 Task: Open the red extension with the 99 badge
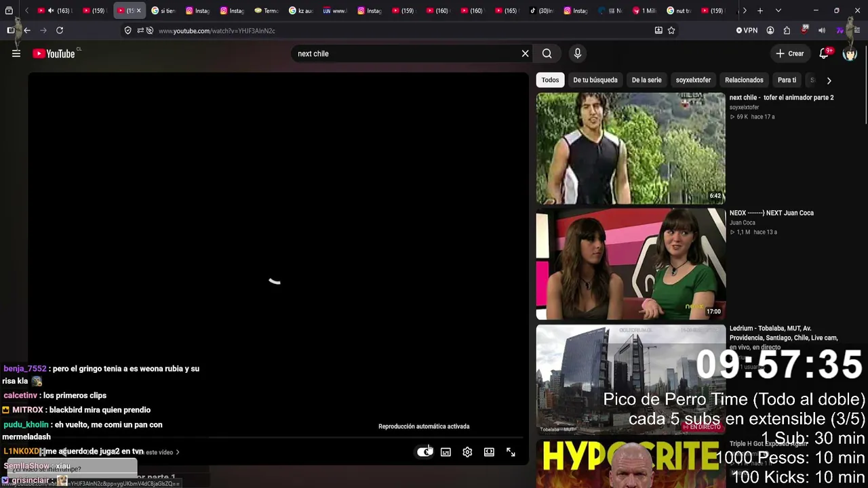(x=804, y=30)
